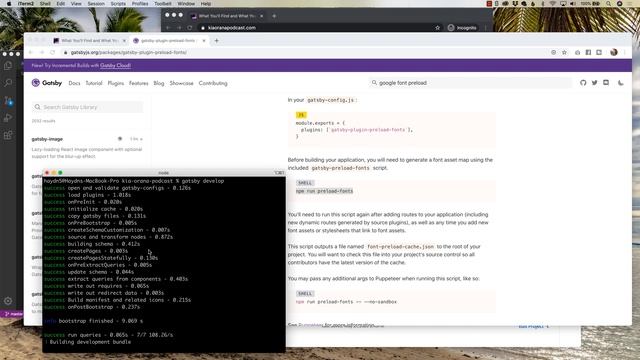This screenshot has width=640, height=360.
Task: Open the Chrome profile avatar
Action: [x=613, y=52]
